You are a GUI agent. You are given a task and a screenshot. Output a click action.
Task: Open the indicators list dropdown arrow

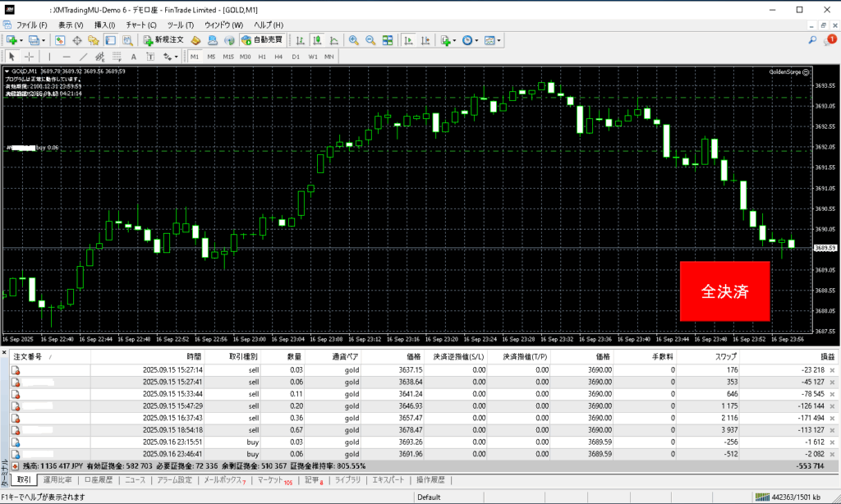click(x=453, y=39)
